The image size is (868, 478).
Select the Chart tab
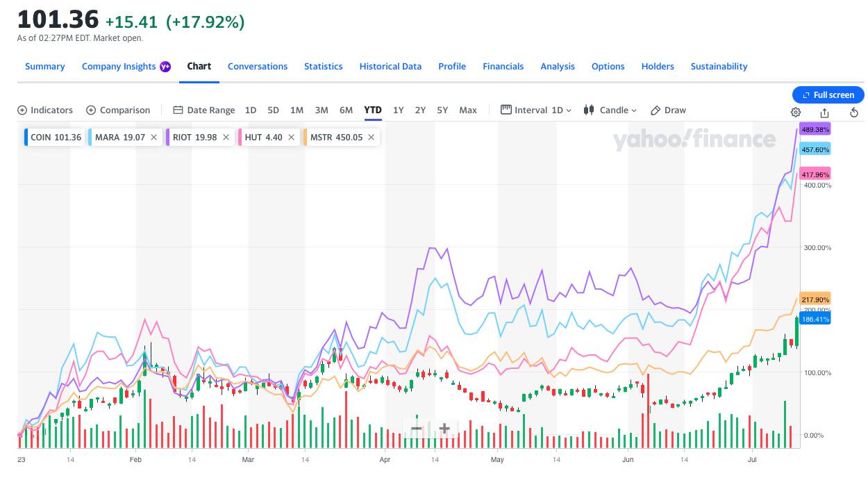(199, 66)
